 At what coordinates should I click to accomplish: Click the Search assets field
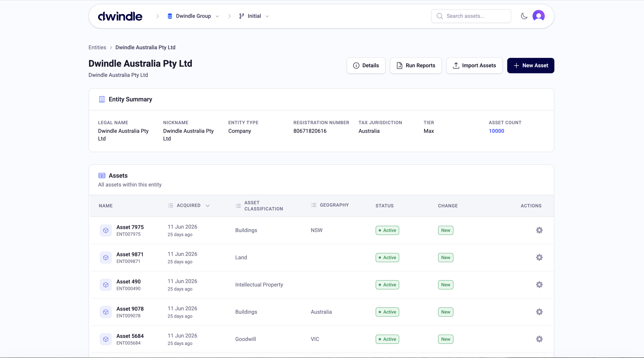[x=471, y=16]
